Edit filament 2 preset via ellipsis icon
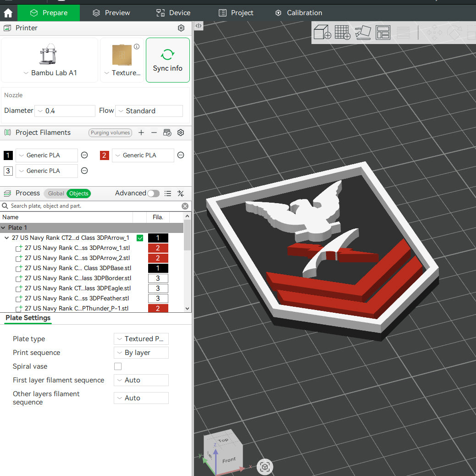The height and width of the screenshot is (476, 476). pos(181,155)
